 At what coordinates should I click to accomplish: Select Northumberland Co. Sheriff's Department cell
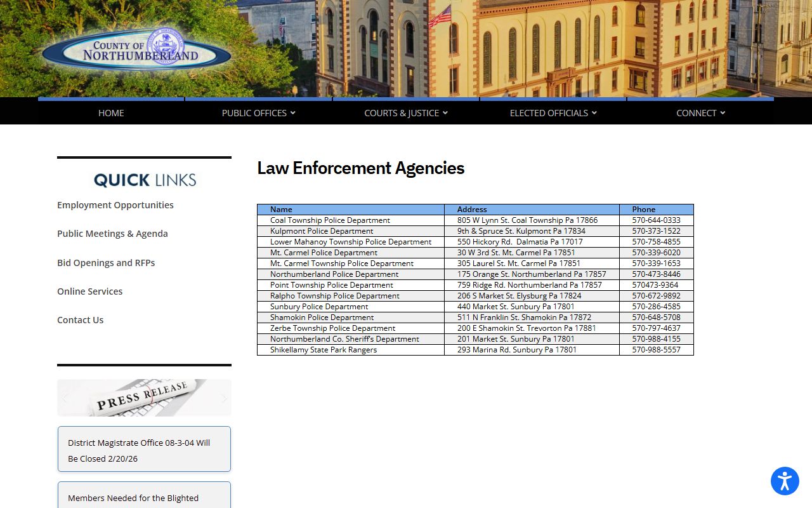(x=351, y=339)
